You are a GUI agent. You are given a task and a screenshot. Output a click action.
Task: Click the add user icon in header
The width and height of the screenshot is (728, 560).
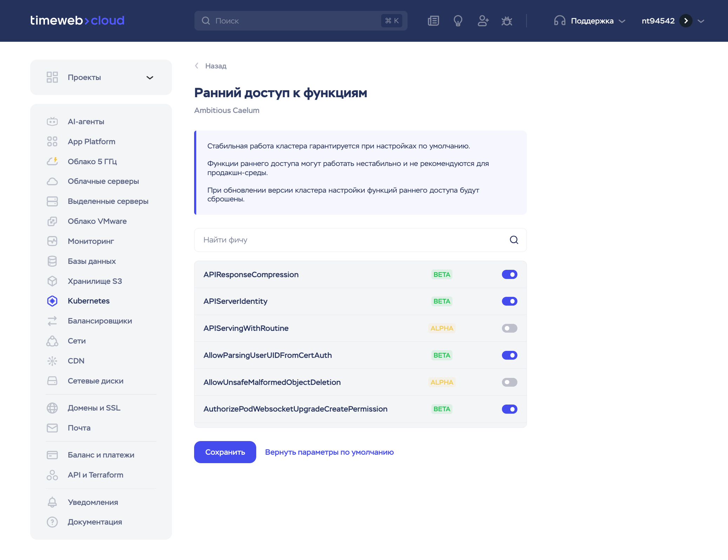[483, 21]
